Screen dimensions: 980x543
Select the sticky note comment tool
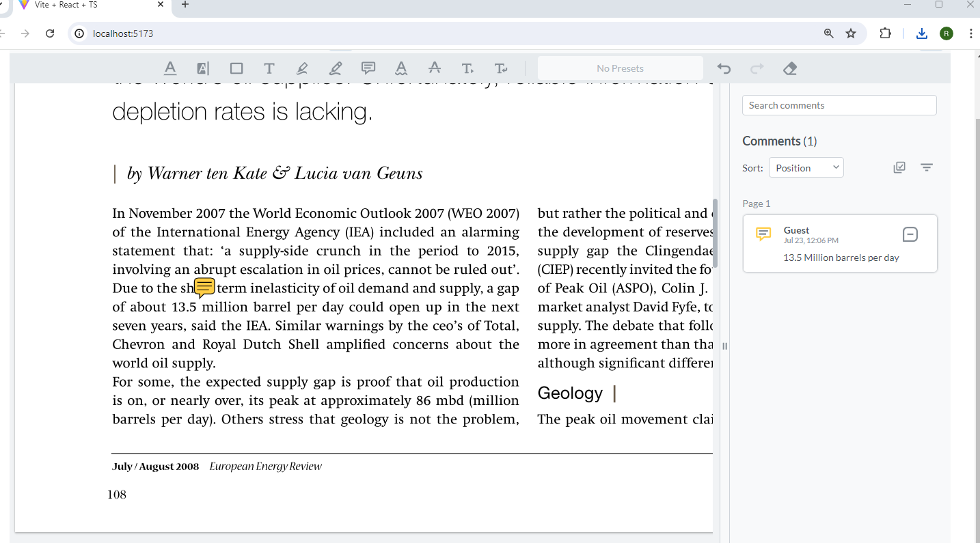(x=368, y=68)
